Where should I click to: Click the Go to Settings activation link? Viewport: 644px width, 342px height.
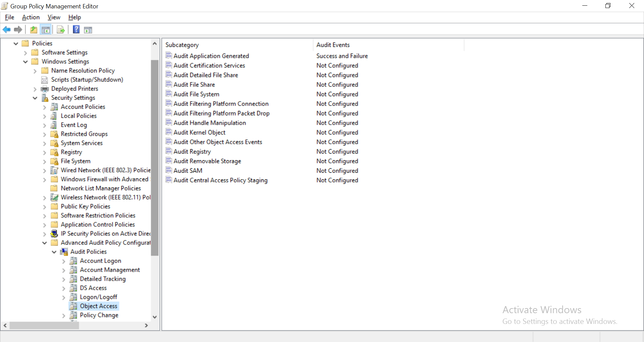pyautogui.click(x=559, y=321)
